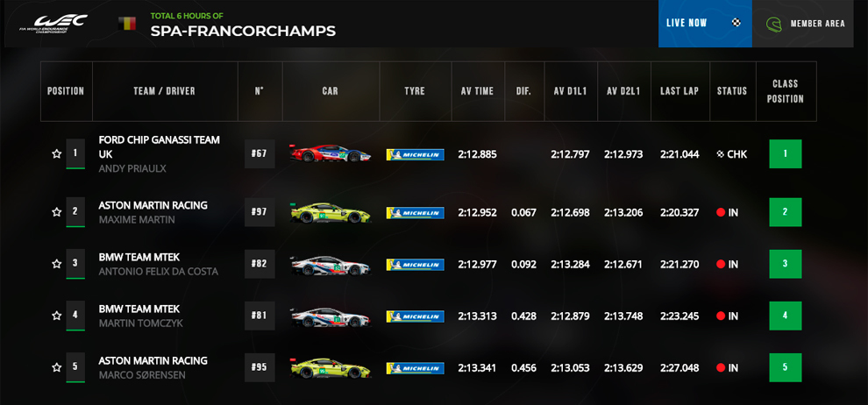Open the LIVE NOW tab

tap(705, 24)
